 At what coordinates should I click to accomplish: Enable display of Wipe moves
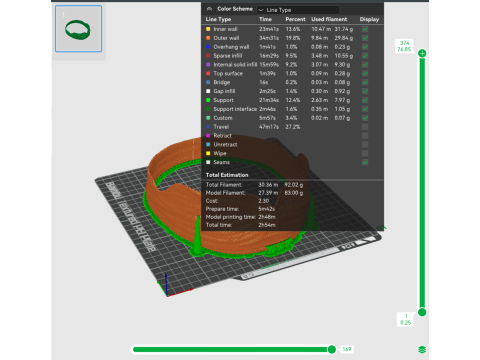click(x=365, y=153)
